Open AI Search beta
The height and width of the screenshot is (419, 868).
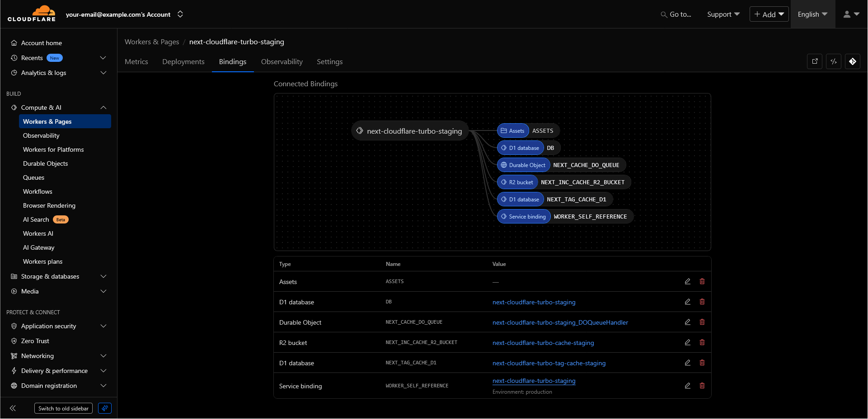pyautogui.click(x=45, y=219)
